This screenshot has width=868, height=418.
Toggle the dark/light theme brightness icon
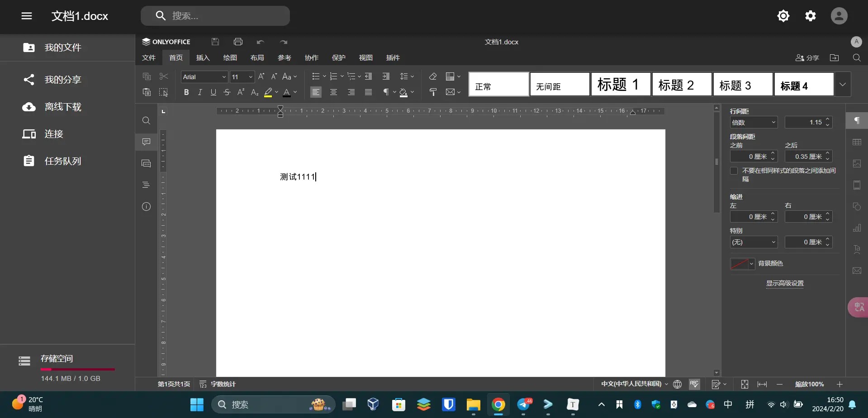point(783,16)
